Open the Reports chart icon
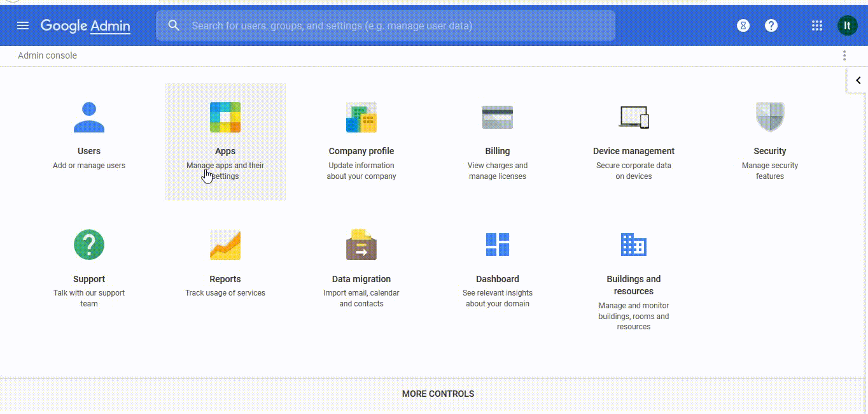Viewport: 868px width, 414px height. click(225, 245)
